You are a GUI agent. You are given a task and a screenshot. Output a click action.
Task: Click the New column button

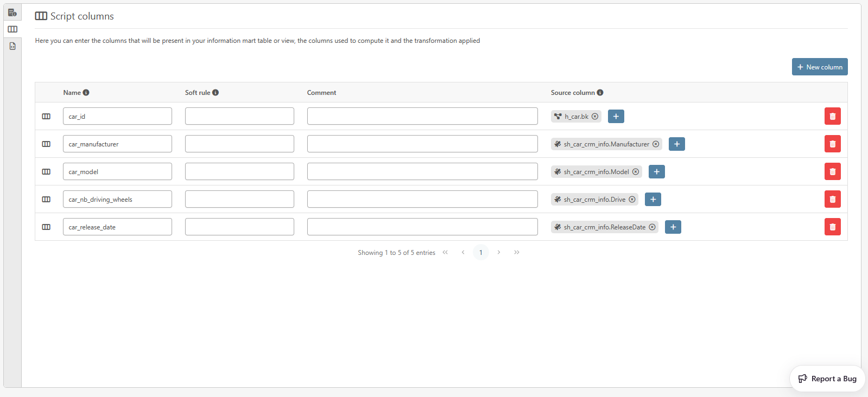[819, 67]
